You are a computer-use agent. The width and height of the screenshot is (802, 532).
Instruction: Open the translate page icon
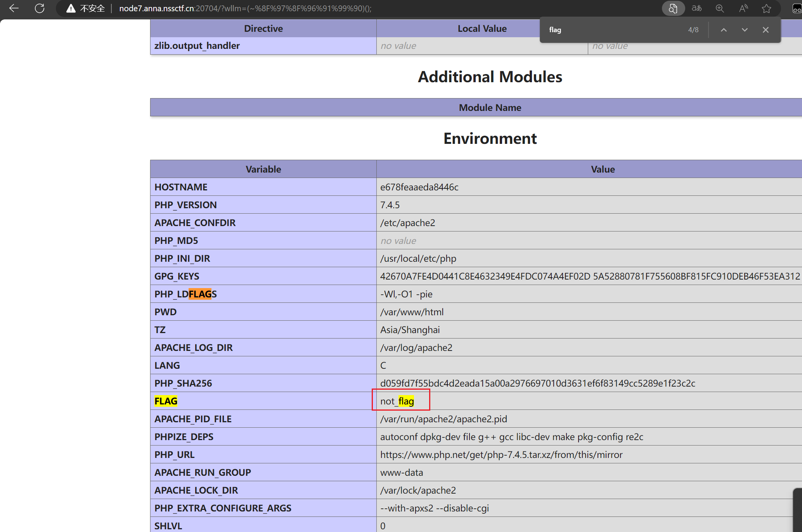(696, 8)
